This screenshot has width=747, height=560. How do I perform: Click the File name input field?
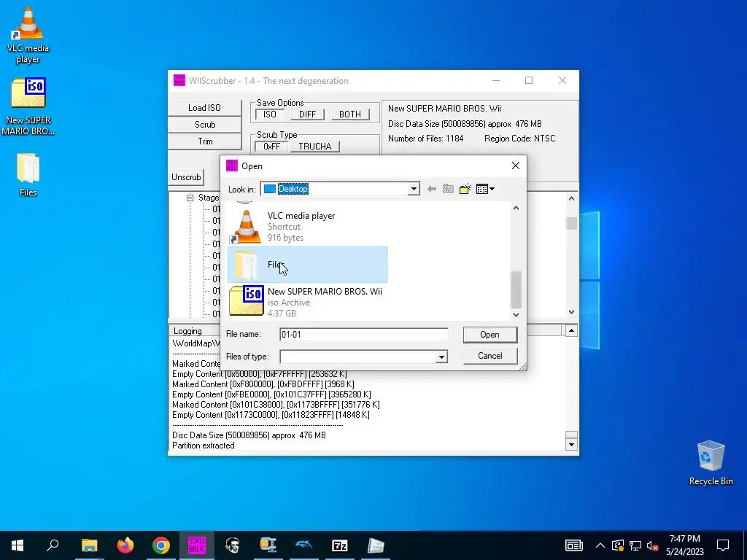pos(364,334)
